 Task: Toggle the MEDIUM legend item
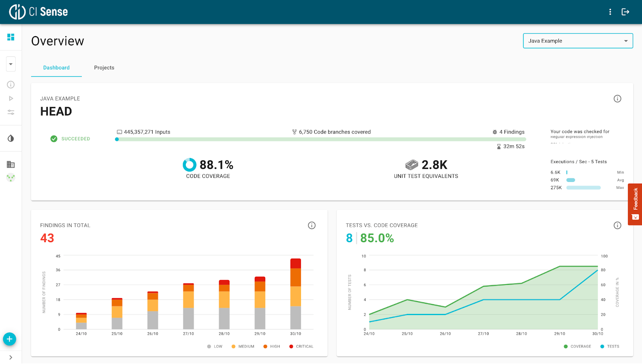tap(243, 346)
